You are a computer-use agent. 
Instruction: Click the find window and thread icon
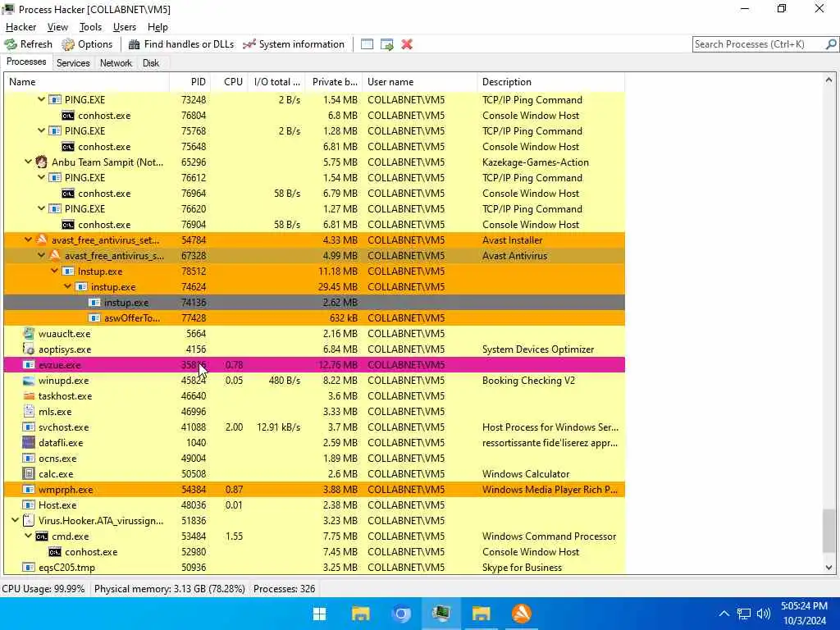click(387, 44)
